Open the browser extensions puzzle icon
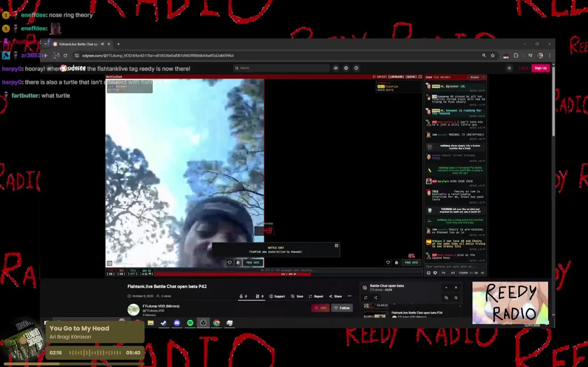The image size is (588, 367). click(x=516, y=56)
